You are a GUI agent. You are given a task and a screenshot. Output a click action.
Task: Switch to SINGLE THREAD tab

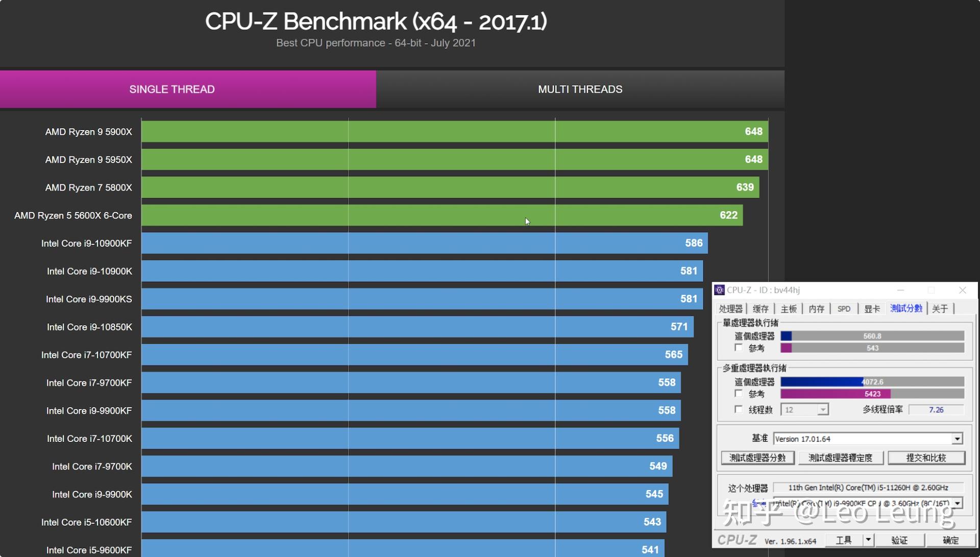[171, 89]
